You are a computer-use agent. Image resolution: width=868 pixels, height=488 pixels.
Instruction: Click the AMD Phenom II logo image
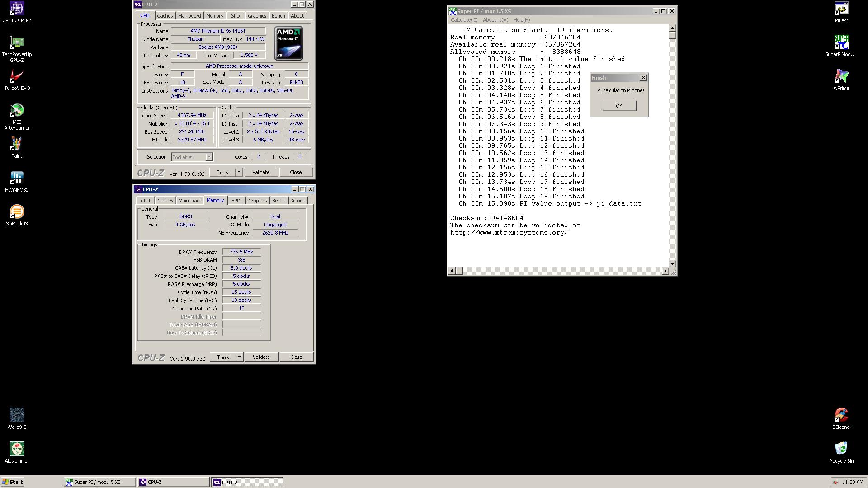pos(288,43)
